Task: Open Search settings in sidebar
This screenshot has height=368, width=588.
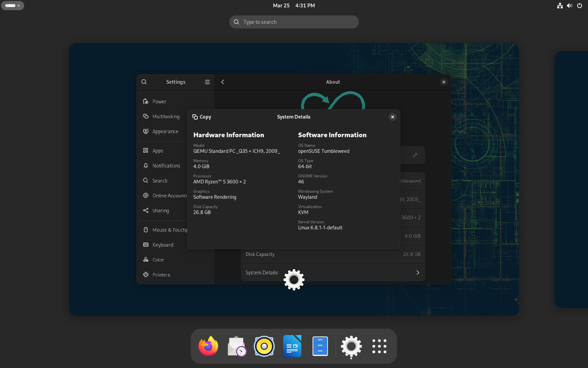Action: tap(163, 181)
